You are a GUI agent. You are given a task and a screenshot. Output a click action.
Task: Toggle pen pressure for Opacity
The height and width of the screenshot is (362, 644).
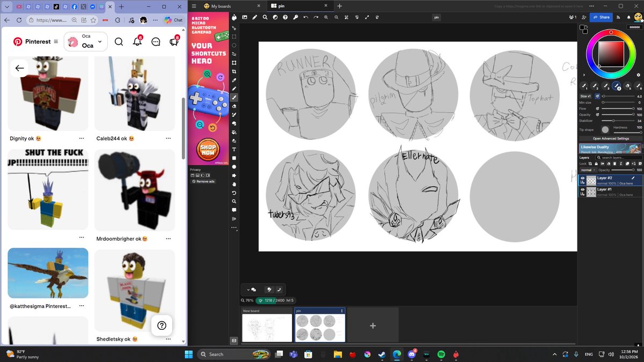(x=597, y=114)
